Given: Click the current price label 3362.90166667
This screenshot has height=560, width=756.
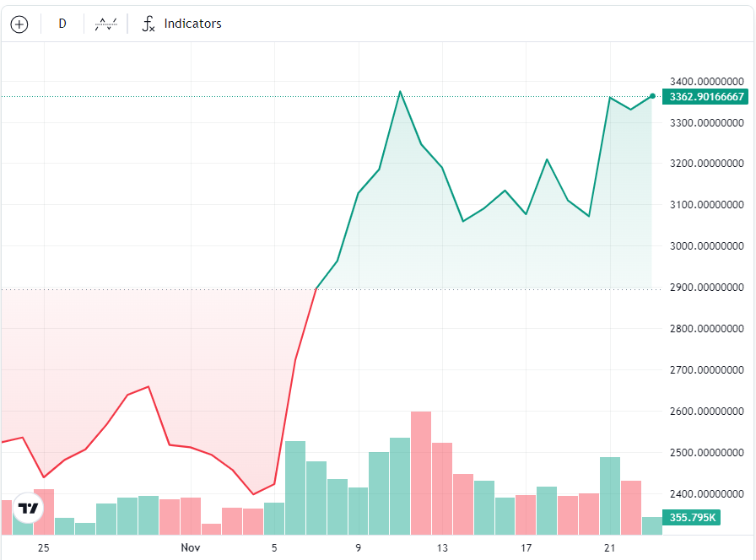Looking at the screenshot, I should (x=705, y=96).
